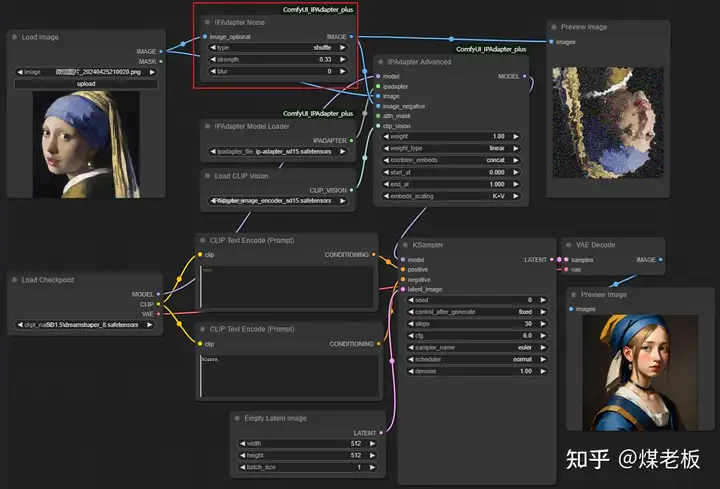Click the Empty Latent Image node title
Image resolution: width=720 pixels, height=489 pixels.
275,418
